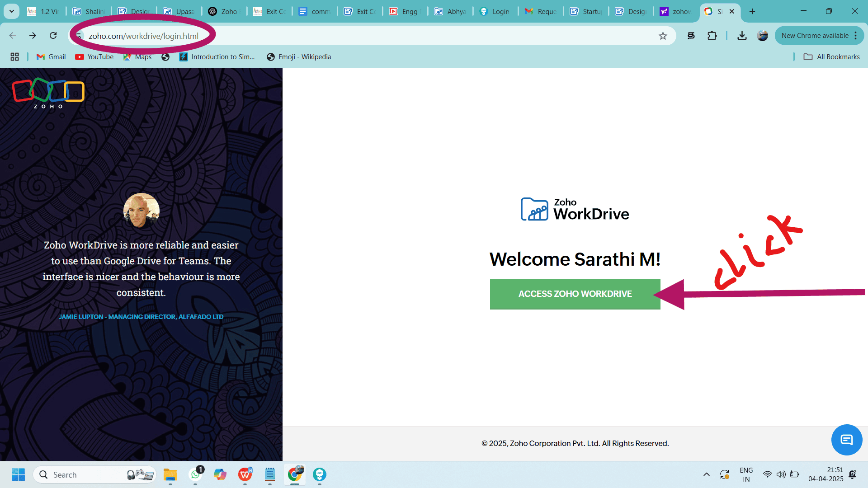Expand the tab search dropdown arrow
Image resolution: width=868 pixels, height=488 pixels.
coord(12,11)
